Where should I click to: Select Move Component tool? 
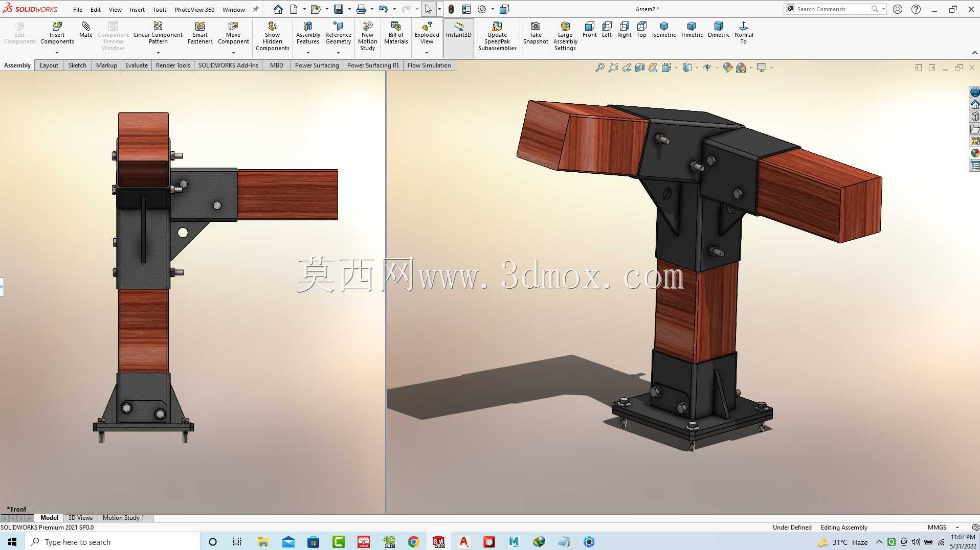233,33
